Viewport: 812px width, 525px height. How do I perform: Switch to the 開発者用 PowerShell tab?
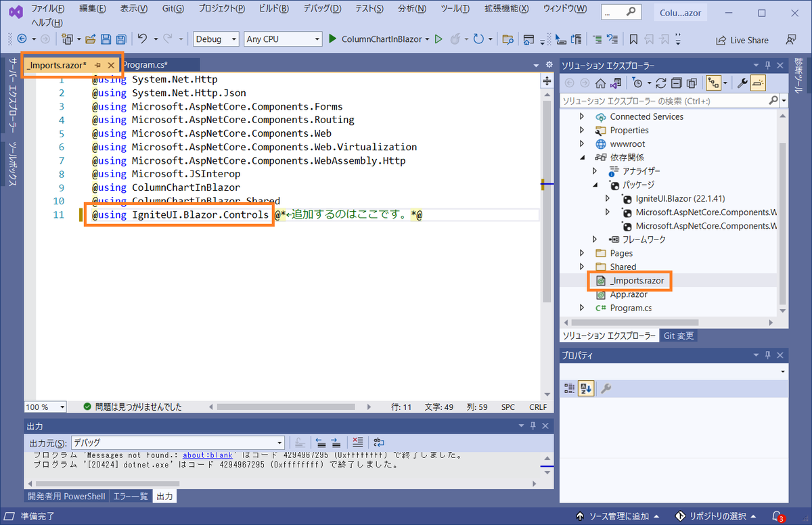pyautogui.click(x=66, y=497)
